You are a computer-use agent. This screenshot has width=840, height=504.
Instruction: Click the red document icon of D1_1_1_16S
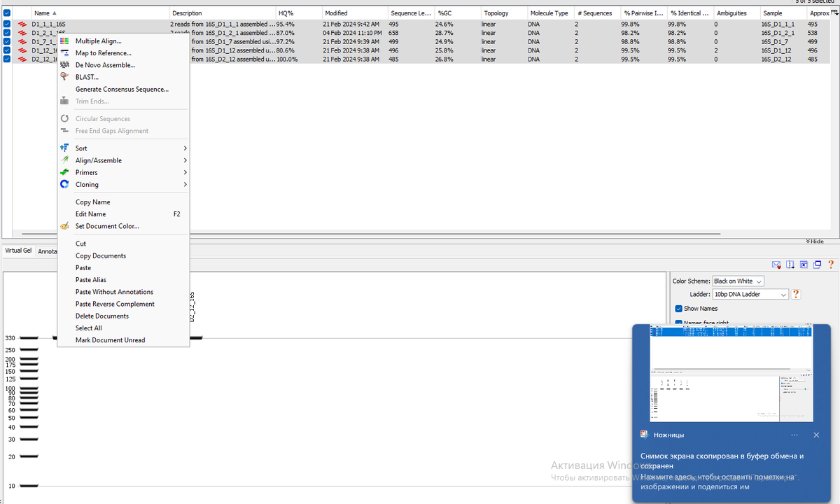coord(22,24)
